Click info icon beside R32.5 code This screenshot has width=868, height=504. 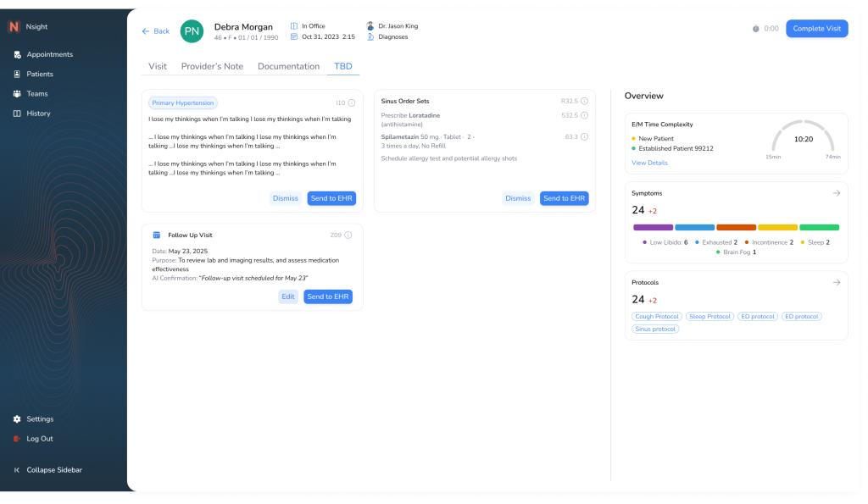coord(584,101)
